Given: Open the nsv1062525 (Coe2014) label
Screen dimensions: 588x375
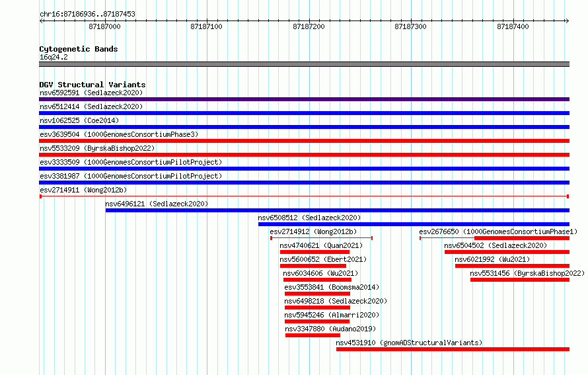Looking at the screenshot, I should (79, 120).
